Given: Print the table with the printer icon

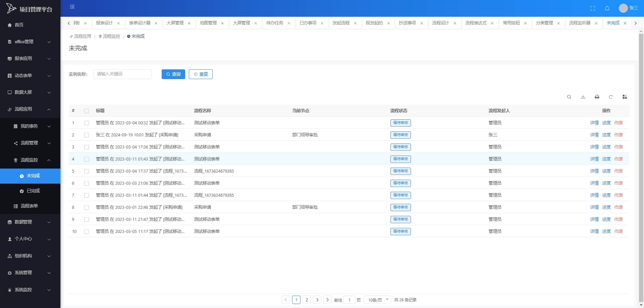Looking at the screenshot, I should click(x=597, y=97).
